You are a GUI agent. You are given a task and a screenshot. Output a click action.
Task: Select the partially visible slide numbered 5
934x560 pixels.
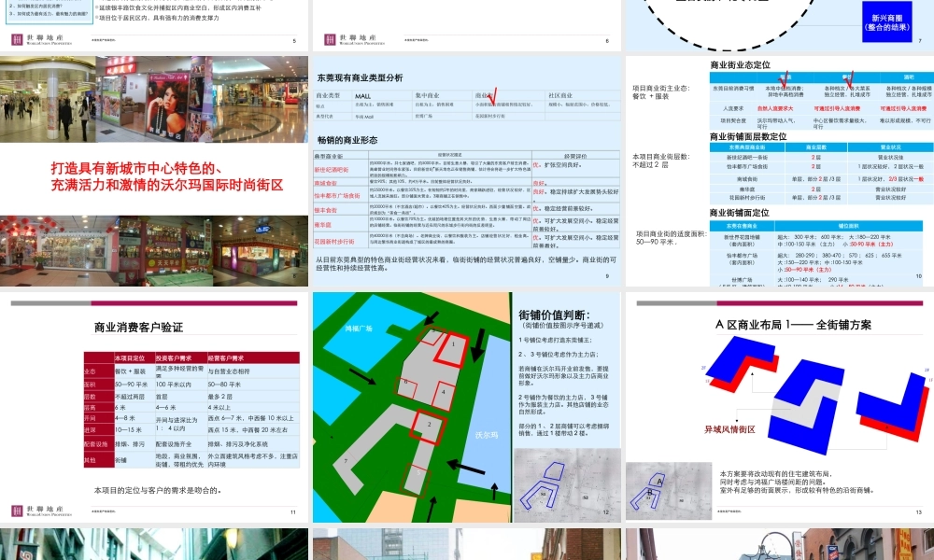154,25
